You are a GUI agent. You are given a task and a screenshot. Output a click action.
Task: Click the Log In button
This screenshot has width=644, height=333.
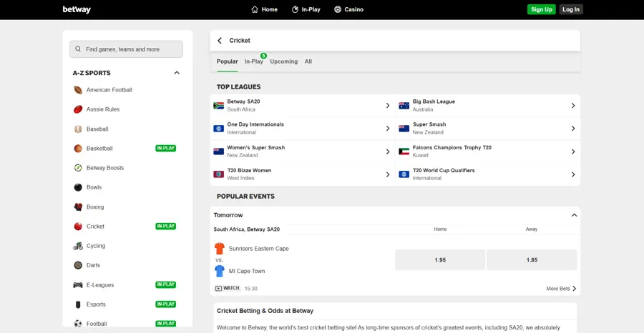coord(571,9)
